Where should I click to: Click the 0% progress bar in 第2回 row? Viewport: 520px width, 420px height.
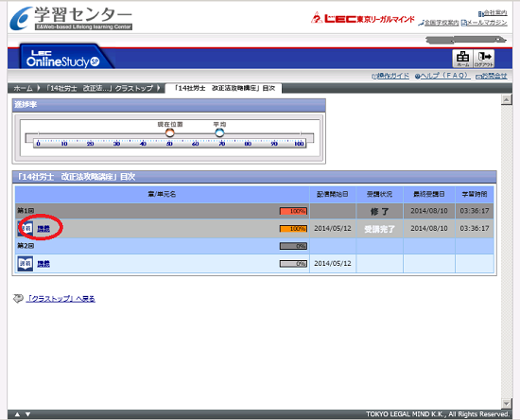pyautogui.click(x=293, y=246)
